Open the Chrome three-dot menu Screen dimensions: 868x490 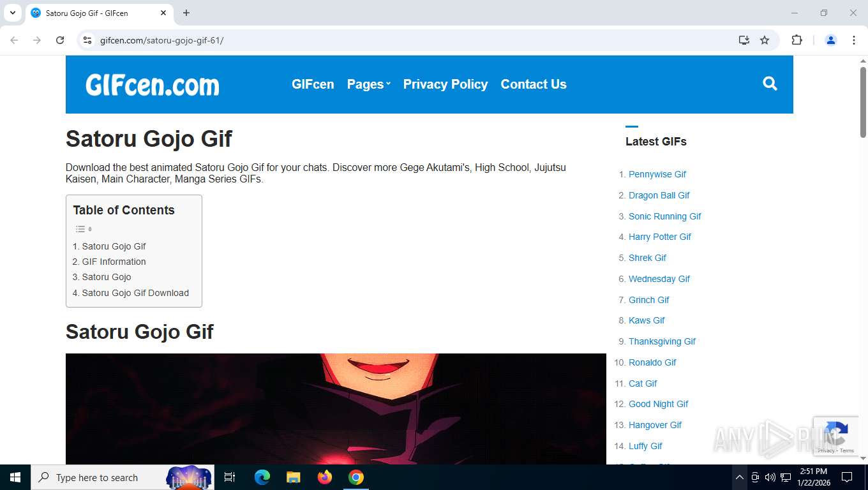click(854, 40)
